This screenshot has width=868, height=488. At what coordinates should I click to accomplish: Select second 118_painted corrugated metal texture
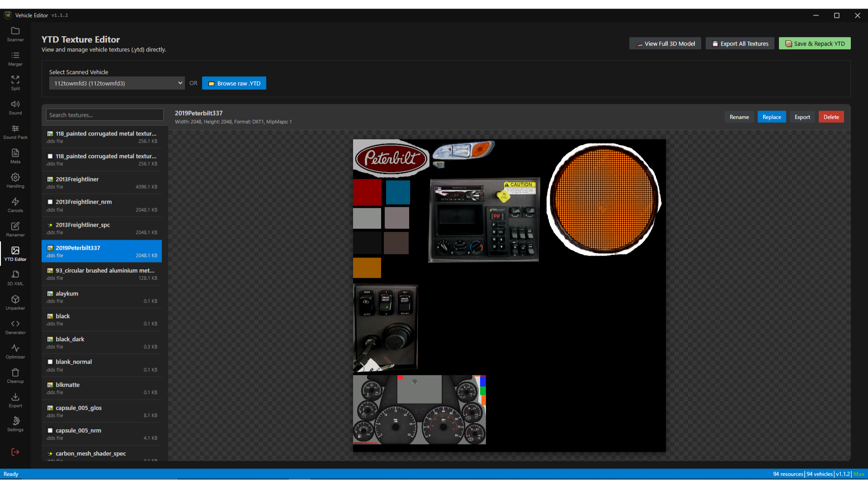[x=102, y=160]
